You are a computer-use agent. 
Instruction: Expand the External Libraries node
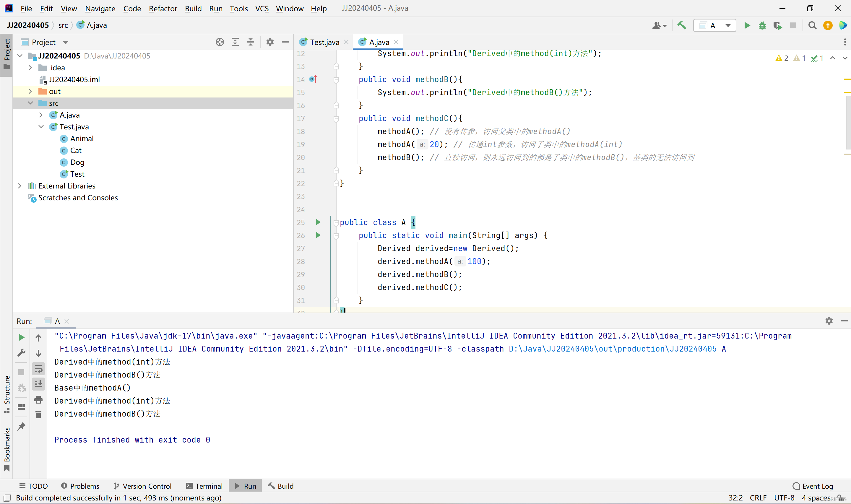(x=20, y=186)
